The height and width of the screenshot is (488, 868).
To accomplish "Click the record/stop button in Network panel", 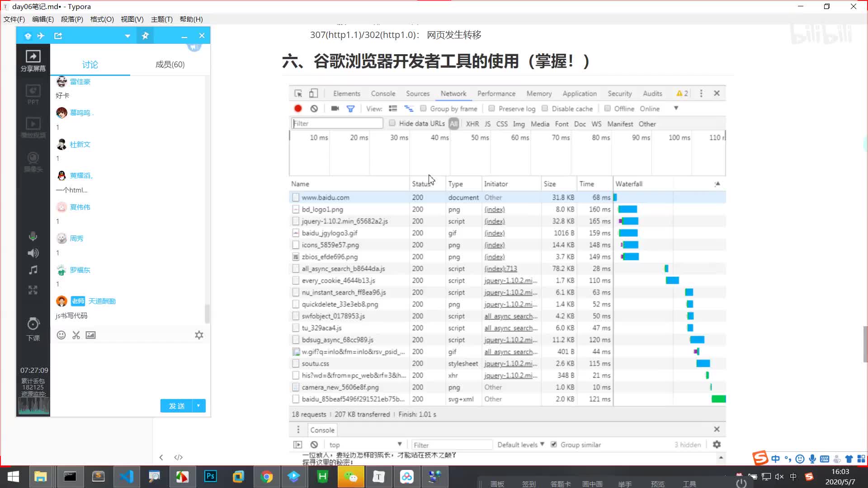I will click(298, 108).
